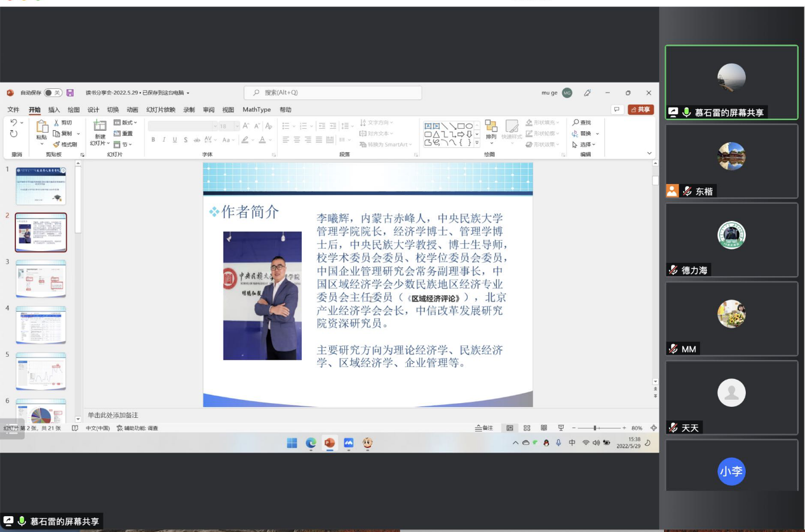The height and width of the screenshot is (532, 805).
Task: Click the Undo arrow icon
Action: pyautogui.click(x=14, y=123)
